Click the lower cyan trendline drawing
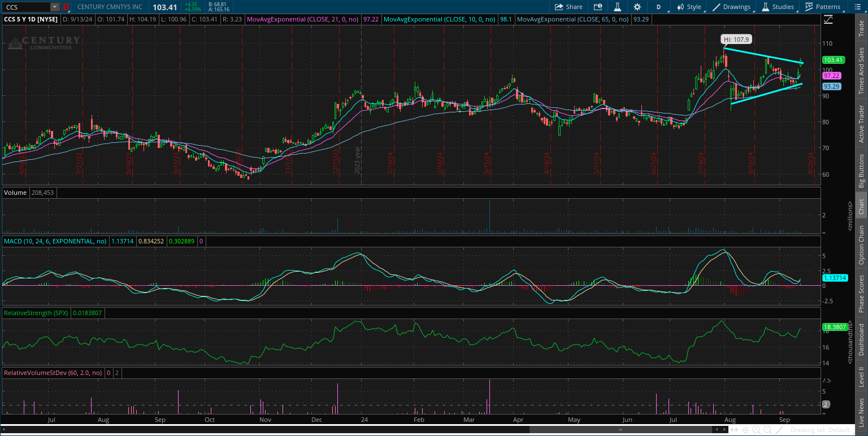868x436 pixels. click(x=766, y=94)
